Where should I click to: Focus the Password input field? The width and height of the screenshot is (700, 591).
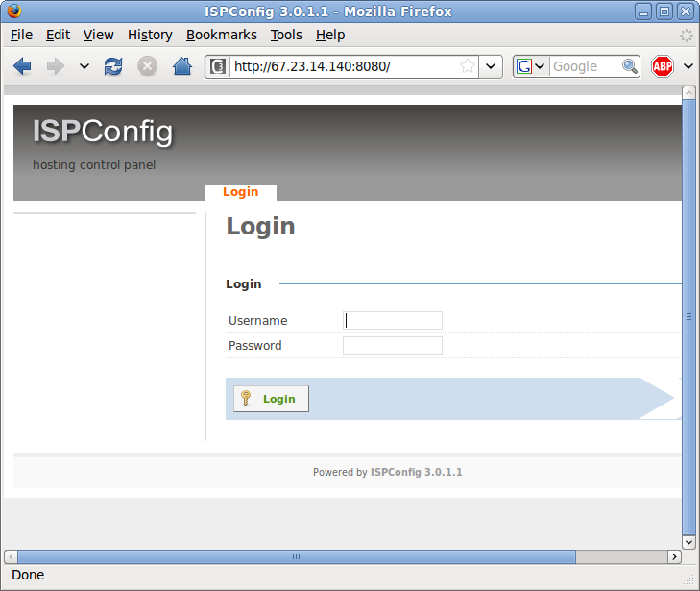(x=393, y=345)
